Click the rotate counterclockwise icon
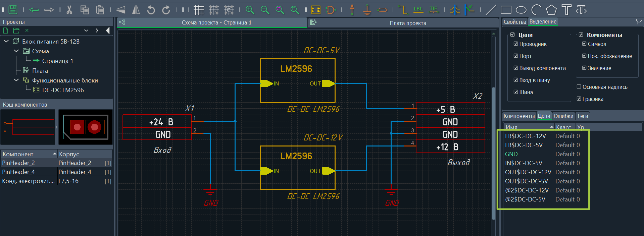Image resolution: width=644 pixels, height=236 pixels. pyautogui.click(x=151, y=10)
